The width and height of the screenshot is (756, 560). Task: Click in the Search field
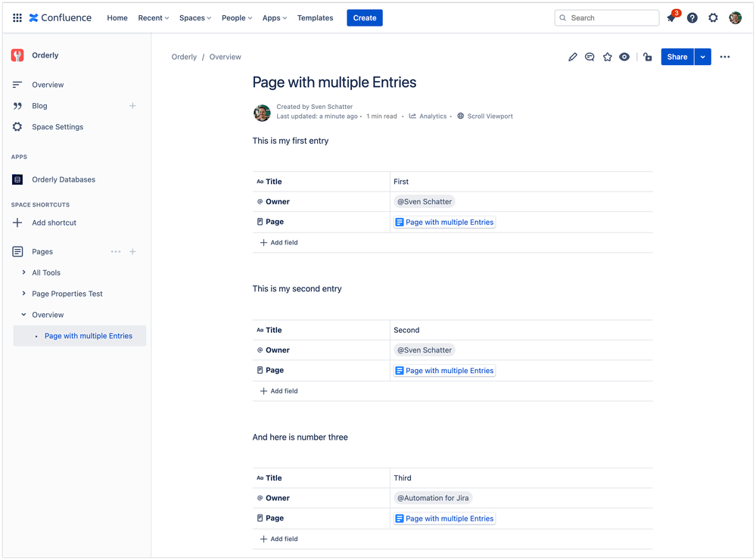click(605, 17)
